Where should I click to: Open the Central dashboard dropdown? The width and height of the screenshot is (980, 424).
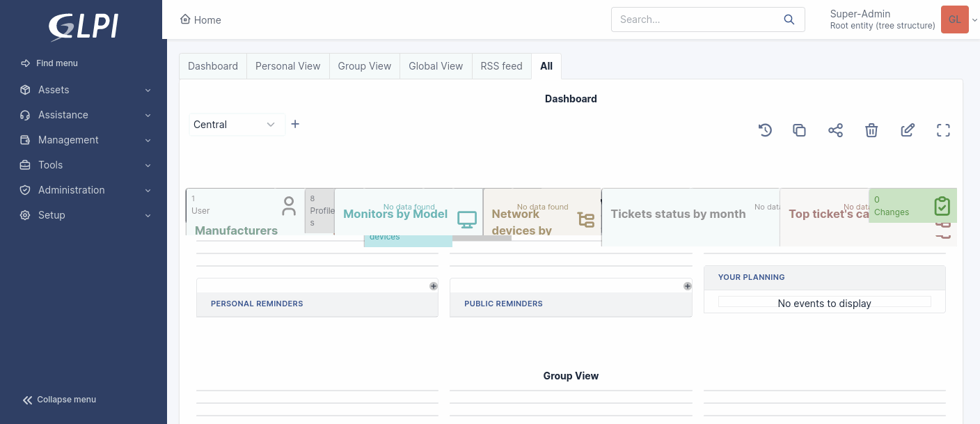(x=237, y=125)
